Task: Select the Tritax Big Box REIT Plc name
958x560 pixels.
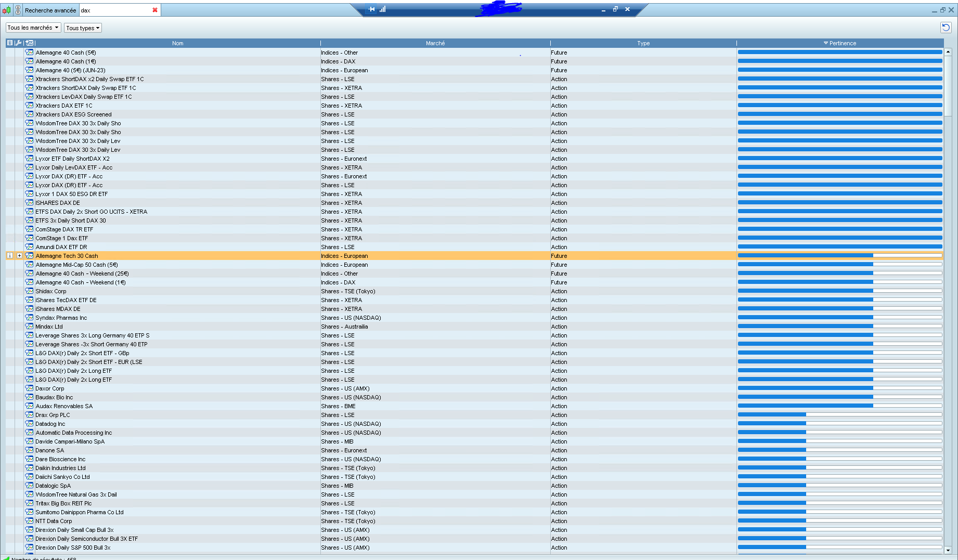Action: tap(63, 503)
